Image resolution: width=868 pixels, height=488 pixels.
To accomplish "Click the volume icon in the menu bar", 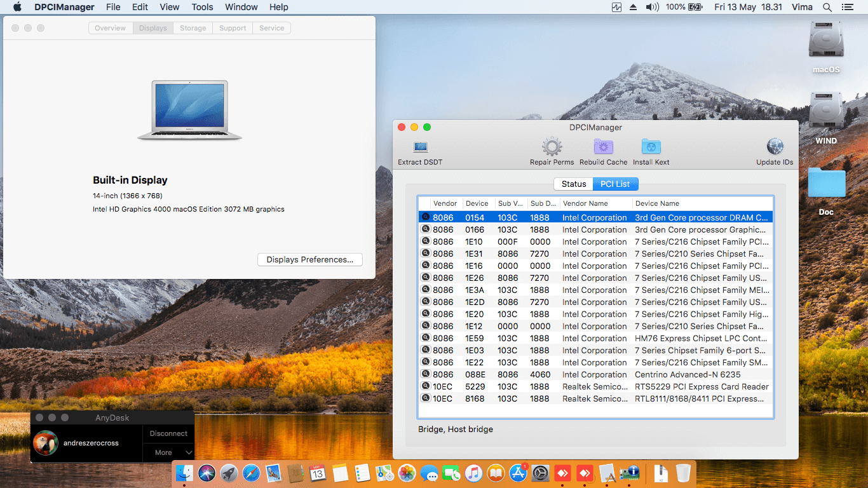I will click(x=652, y=7).
